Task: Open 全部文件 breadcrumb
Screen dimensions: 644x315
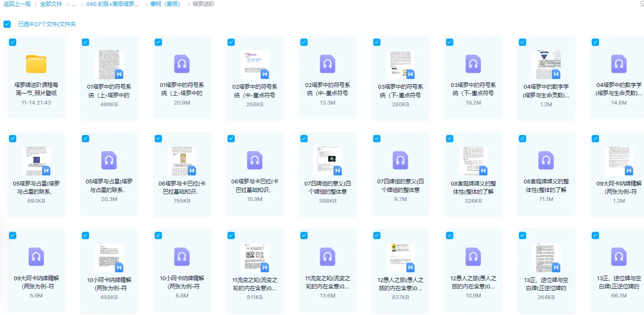Action: click(x=51, y=4)
